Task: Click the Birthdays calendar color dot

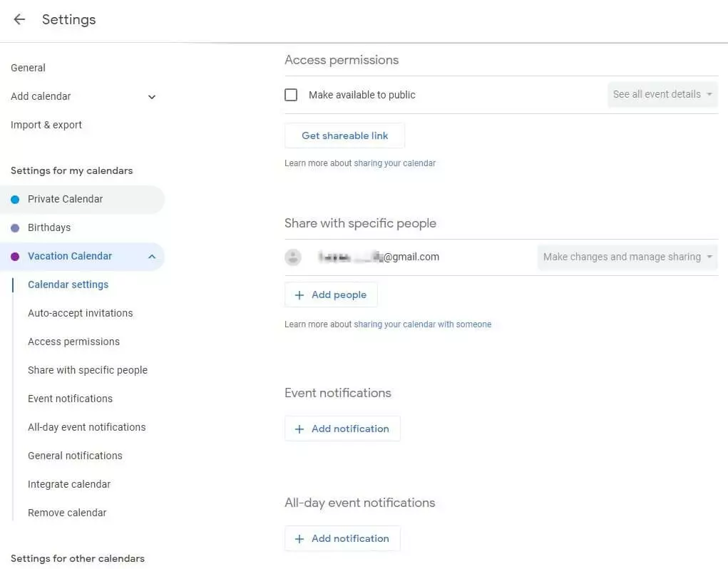Action: coord(15,228)
